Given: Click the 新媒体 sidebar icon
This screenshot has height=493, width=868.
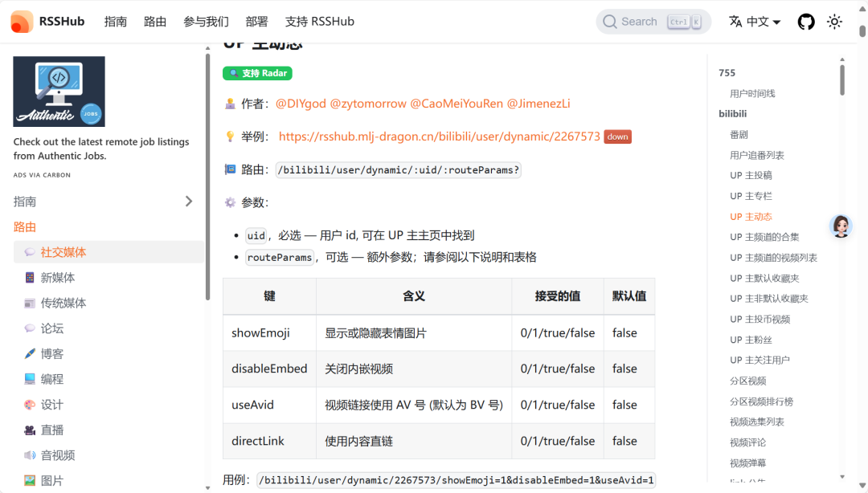Looking at the screenshot, I should 30,278.
